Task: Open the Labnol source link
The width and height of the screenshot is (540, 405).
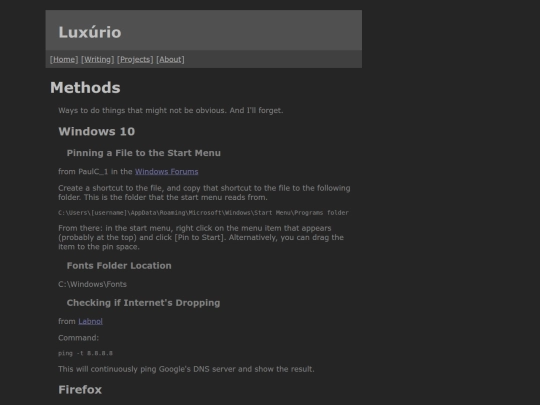Action: click(91, 321)
